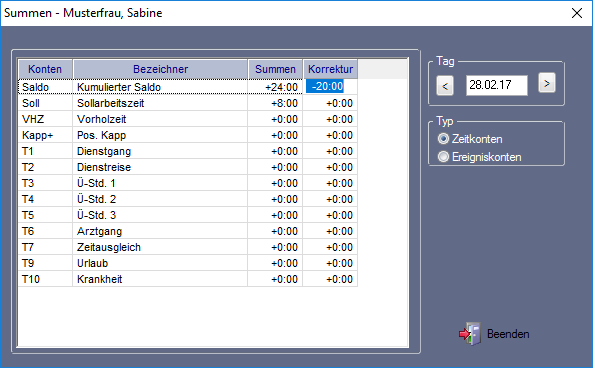Select the Arztgang cell

point(160,231)
